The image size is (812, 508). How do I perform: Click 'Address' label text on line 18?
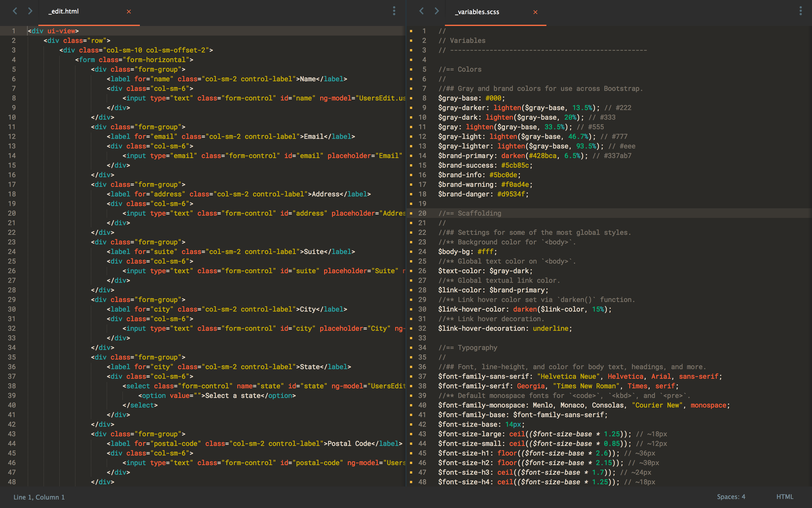[325, 194]
